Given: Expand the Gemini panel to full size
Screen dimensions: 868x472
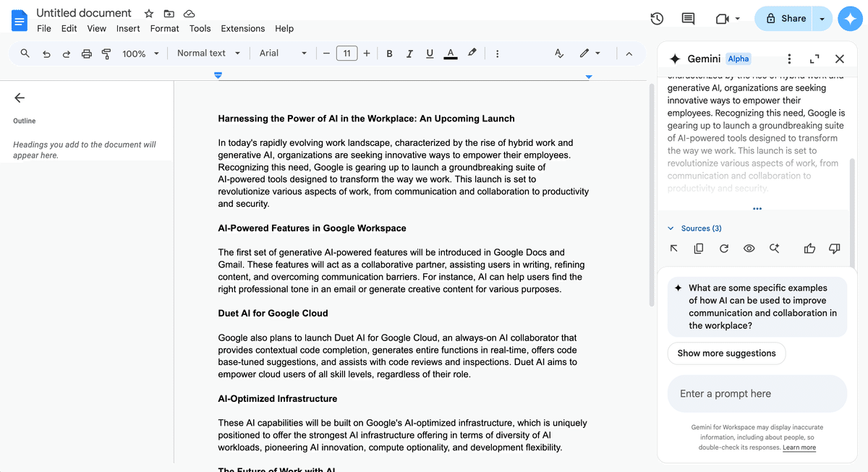Looking at the screenshot, I should click(814, 59).
